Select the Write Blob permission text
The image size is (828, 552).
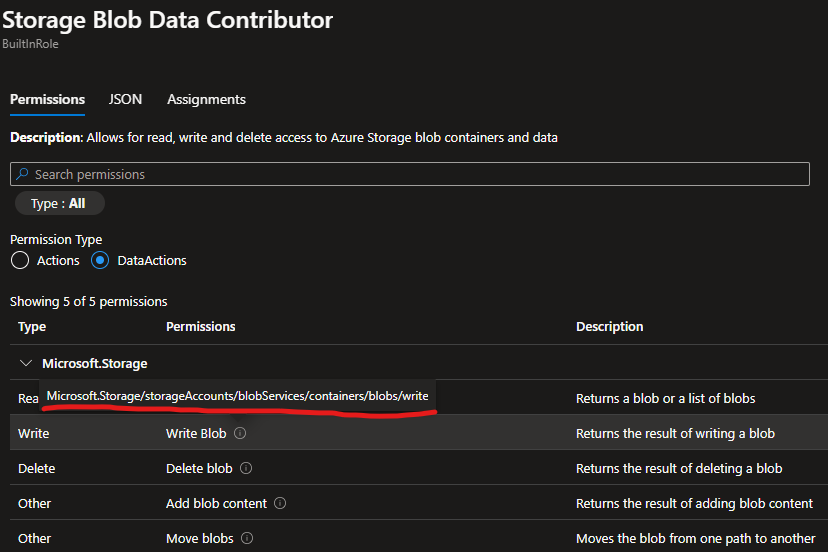coord(196,433)
